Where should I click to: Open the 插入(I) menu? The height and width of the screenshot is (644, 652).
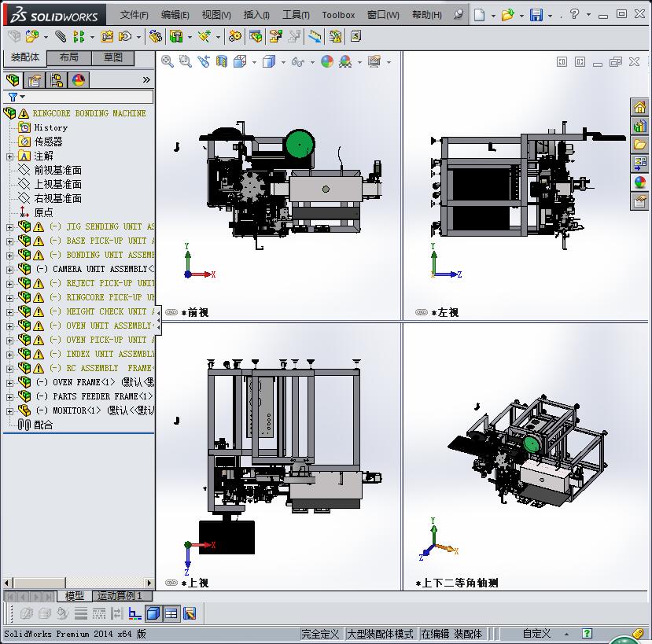tap(256, 15)
